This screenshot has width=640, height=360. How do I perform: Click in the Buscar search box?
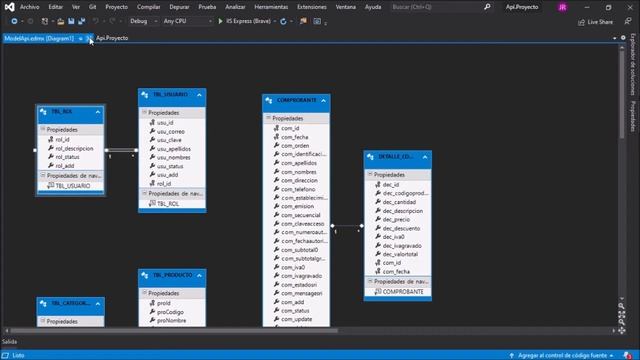[x=436, y=7]
